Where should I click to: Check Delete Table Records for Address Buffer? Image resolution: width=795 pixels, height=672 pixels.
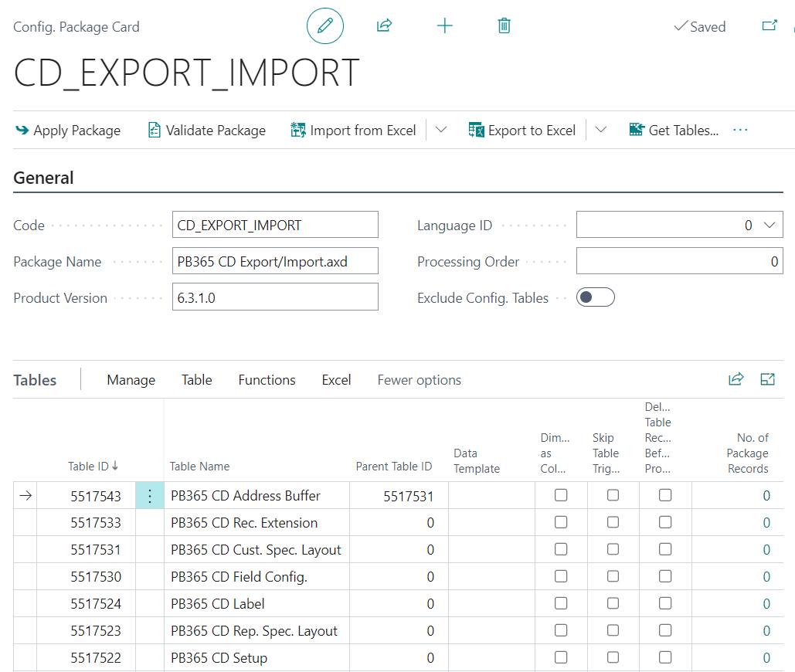coord(665,495)
